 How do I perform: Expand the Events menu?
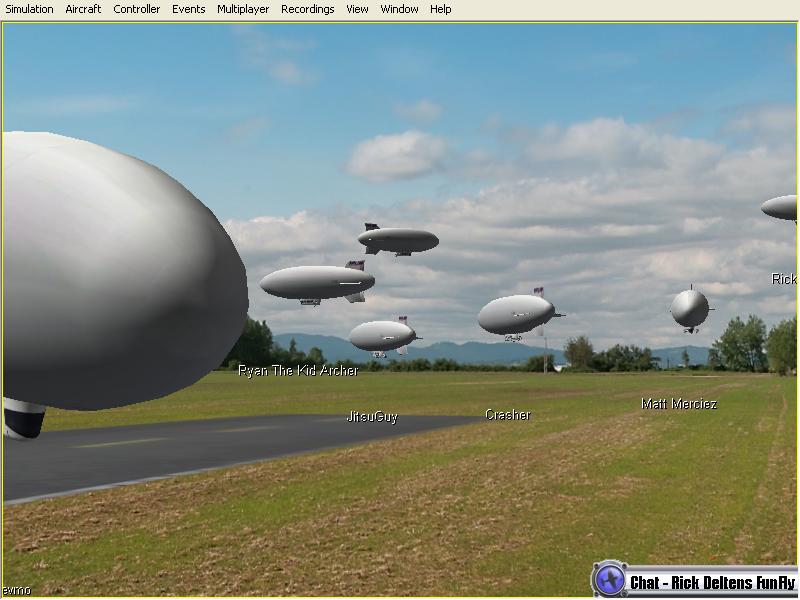pos(188,9)
